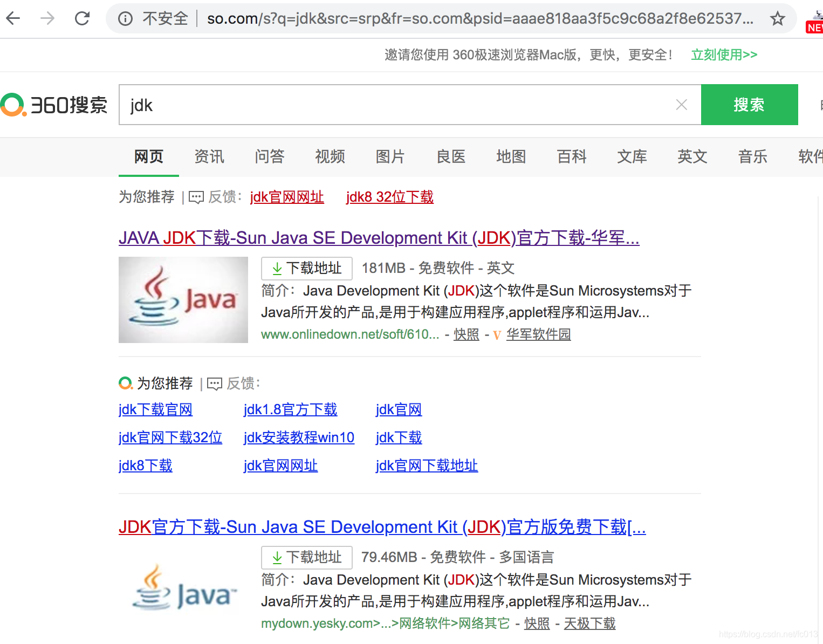823x644 pixels.
Task: Click the 360搜索 logo
Action: click(x=54, y=105)
